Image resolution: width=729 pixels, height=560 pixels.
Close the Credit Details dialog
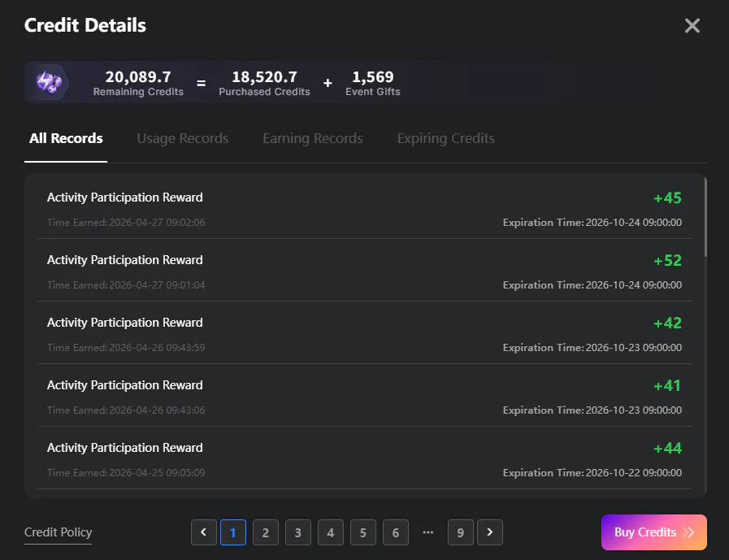[692, 26]
